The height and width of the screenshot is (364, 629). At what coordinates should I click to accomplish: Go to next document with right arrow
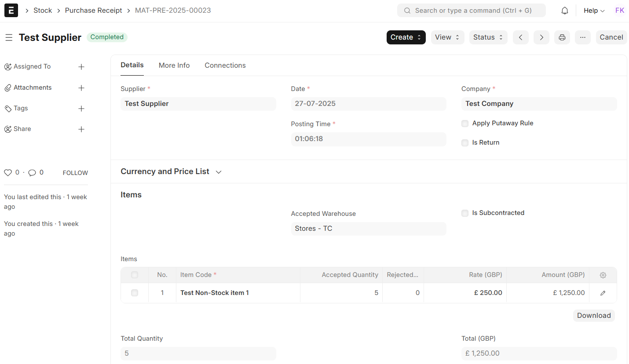point(541,37)
